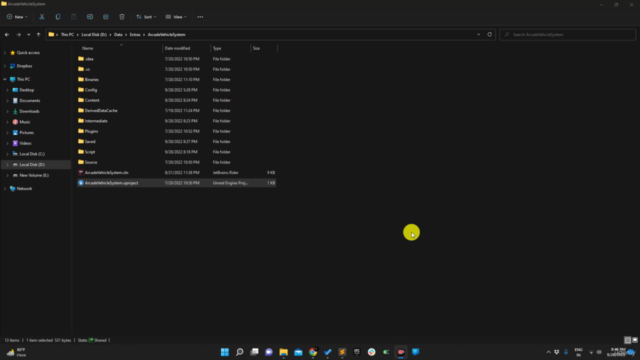
Task: Expand Quick access in navigation pane
Action: click(5, 53)
